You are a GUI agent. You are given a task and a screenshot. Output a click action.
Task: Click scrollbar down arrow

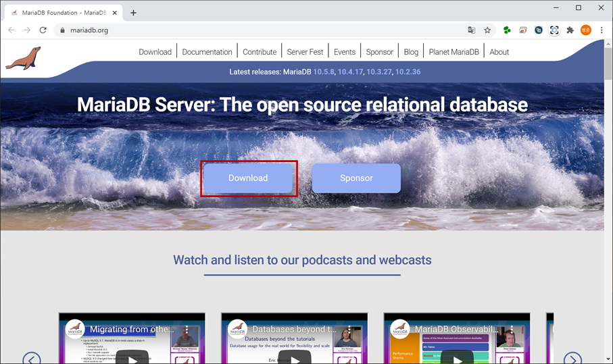point(608,359)
